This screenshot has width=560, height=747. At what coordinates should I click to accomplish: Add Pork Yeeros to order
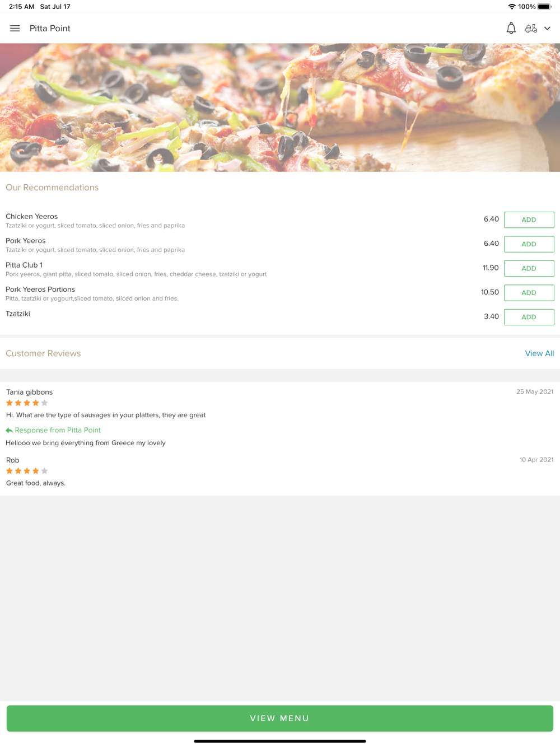(529, 244)
